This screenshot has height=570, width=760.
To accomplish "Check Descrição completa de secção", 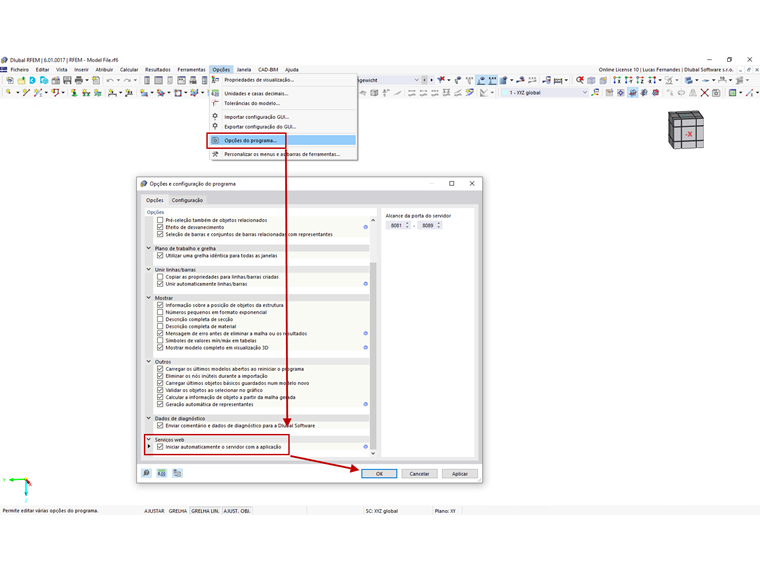I will coord(160,319).
